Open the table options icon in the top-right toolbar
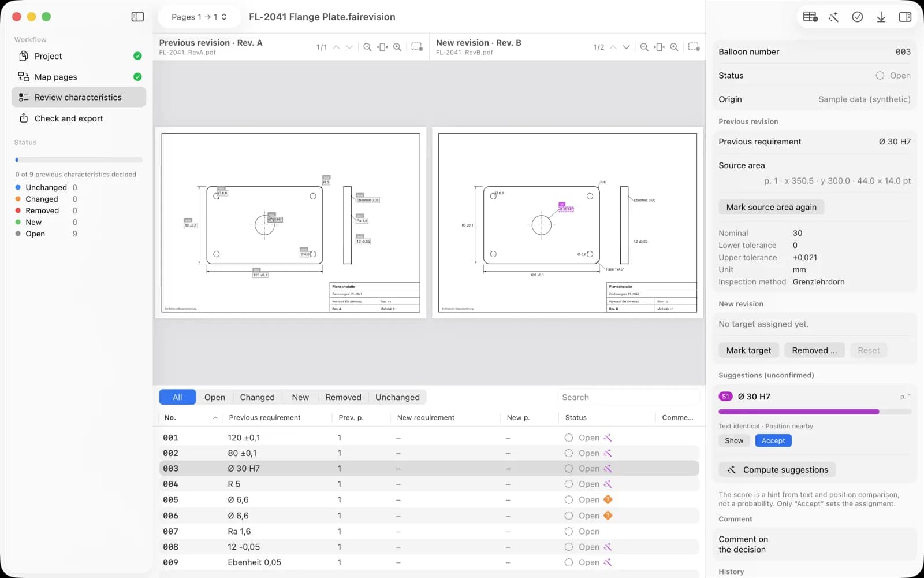Image resolution: width=924 pixels, height=578 pixels. [x=810, y=17]
